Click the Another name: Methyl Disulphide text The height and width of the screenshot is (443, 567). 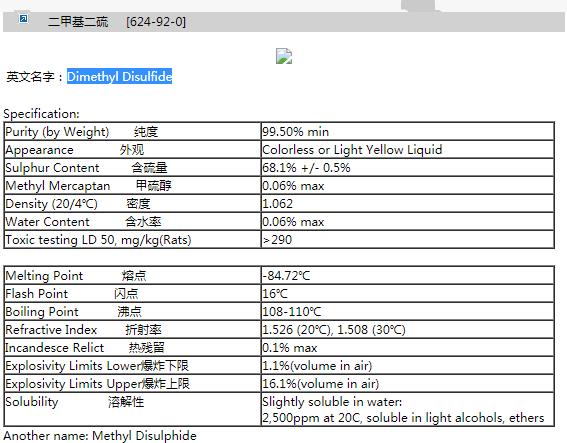tap(100, 435)
